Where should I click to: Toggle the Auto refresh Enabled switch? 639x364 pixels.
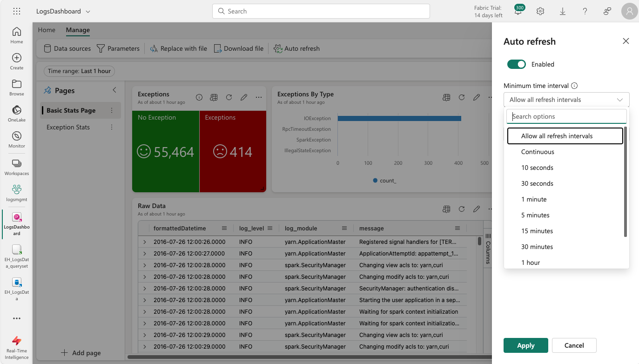click(516, 64)
